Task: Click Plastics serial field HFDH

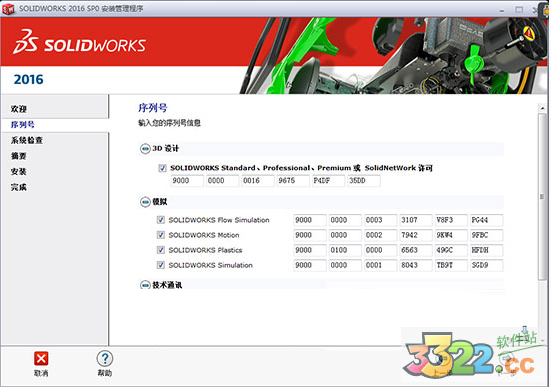Action: click(487, 250)
